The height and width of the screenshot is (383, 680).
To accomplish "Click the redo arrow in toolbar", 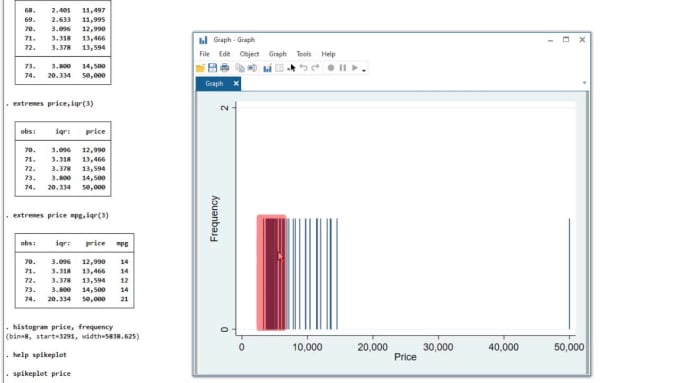I will (x=315, y=68).
